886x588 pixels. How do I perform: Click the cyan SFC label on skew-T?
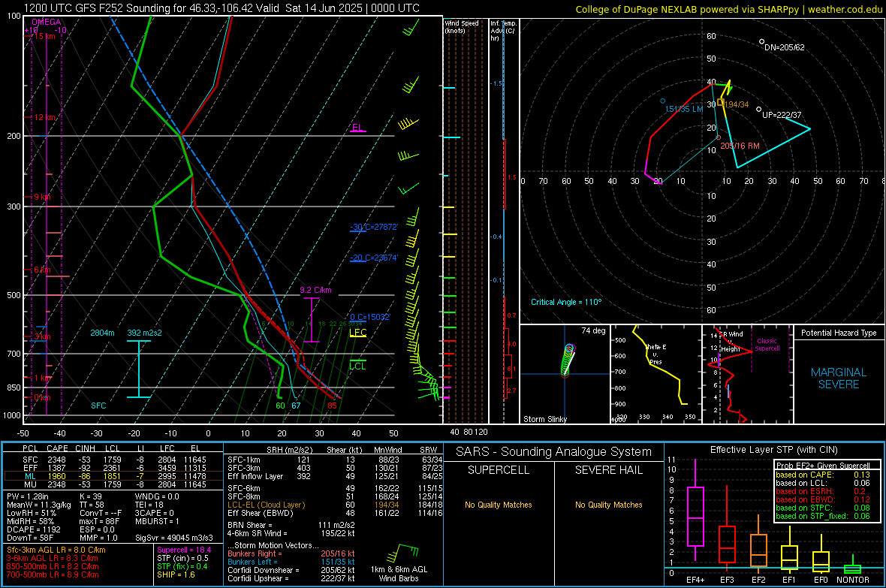click(x=98, y=406)
